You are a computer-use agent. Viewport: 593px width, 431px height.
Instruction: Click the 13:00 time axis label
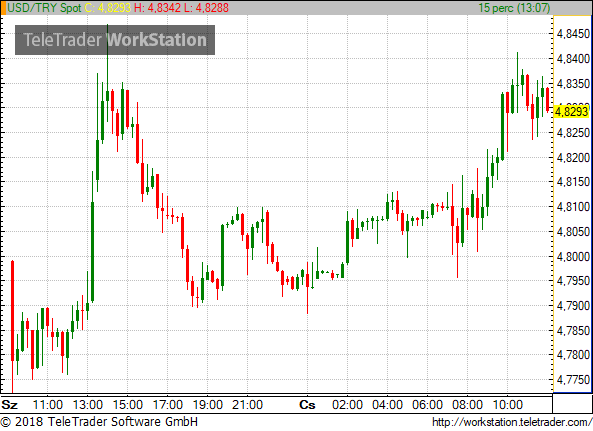click(87, 405)
